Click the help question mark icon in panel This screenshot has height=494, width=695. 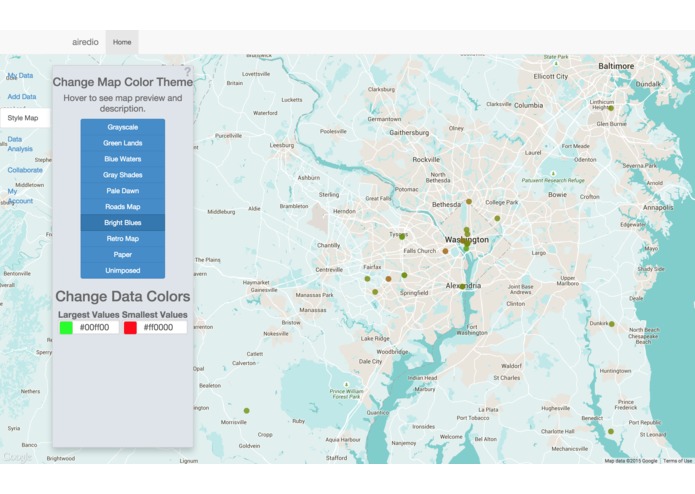187,71
